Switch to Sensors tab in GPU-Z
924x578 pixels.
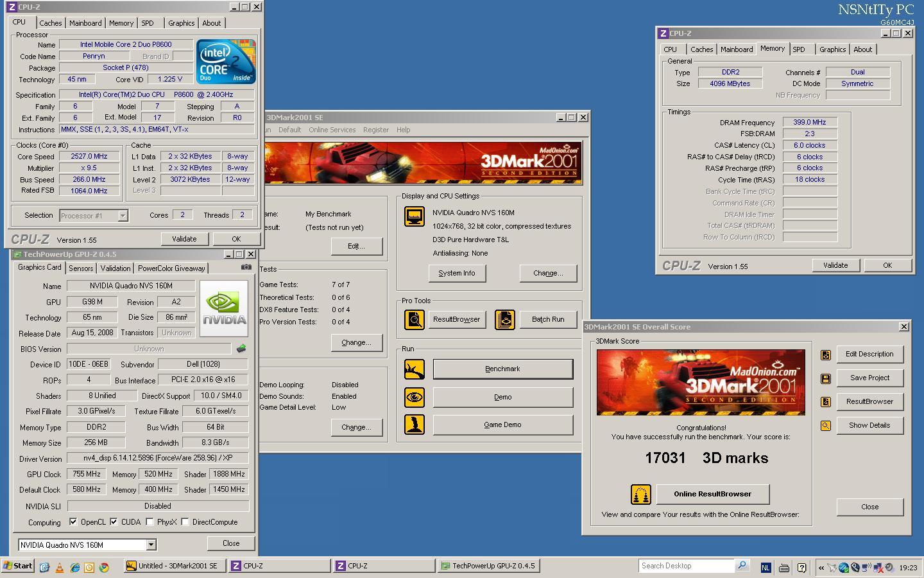pos(81,268)
